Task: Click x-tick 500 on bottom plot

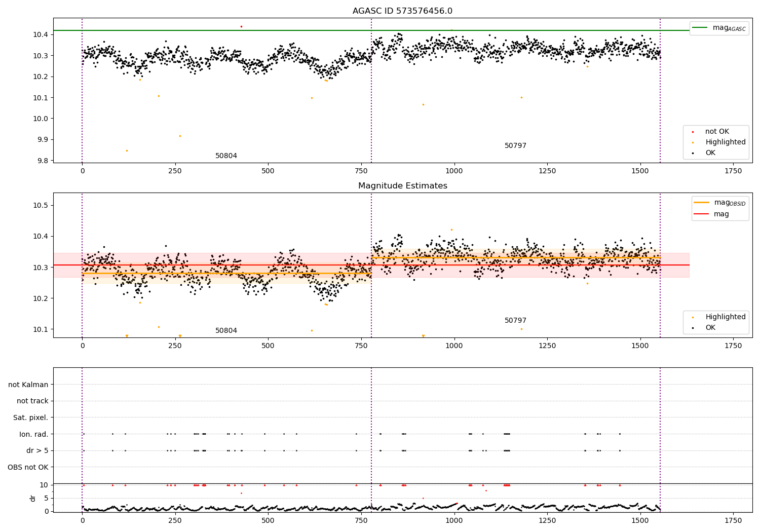Action: coord(268,521)
